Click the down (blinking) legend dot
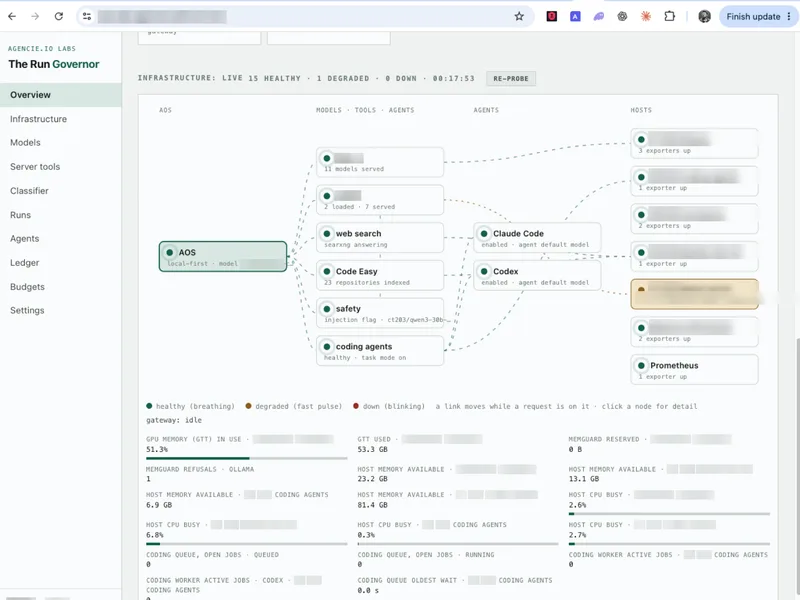The image size is (800, 600). tap(356, 406)
